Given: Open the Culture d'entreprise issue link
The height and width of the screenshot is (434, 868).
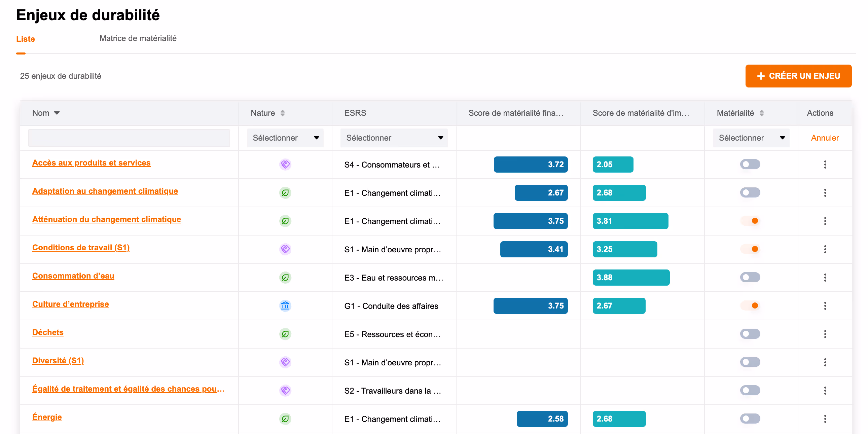Looking at the screenshot, I should tap(70, 304).
